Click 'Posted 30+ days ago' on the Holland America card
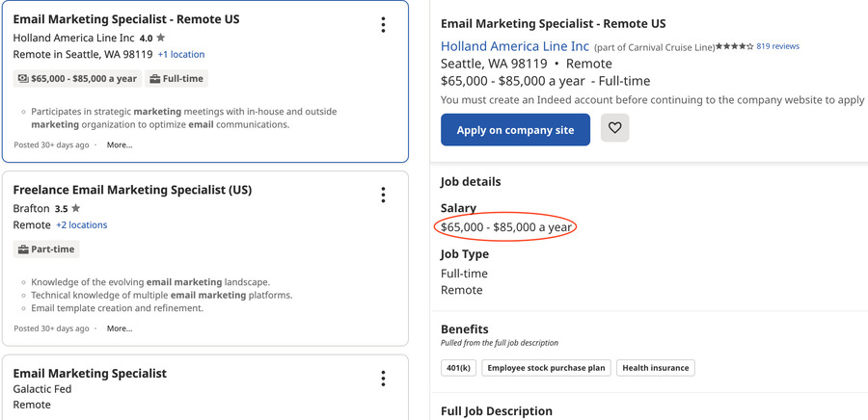Screen dimensions: 868x420 51,144
